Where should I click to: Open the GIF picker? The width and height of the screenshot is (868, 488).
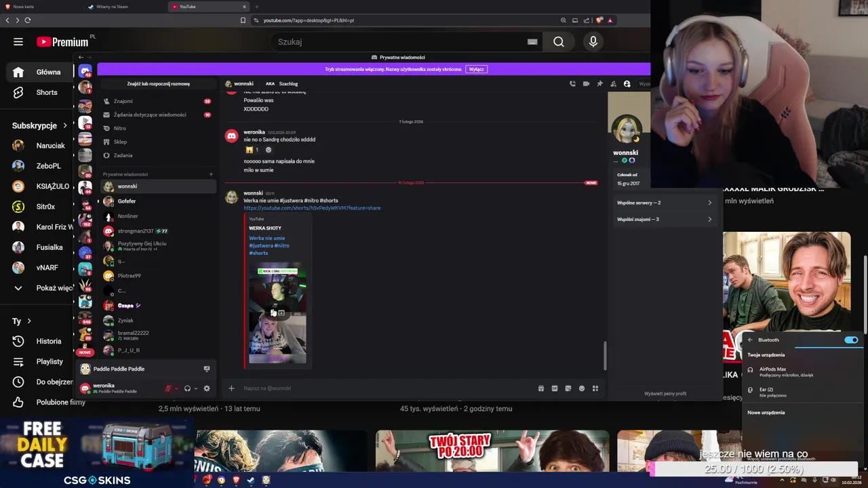555,388
